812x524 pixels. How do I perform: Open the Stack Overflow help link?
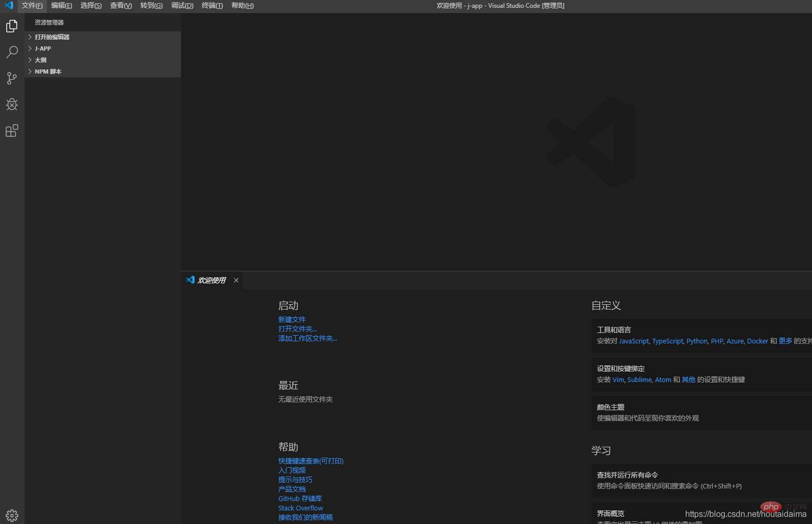point(300,508)
